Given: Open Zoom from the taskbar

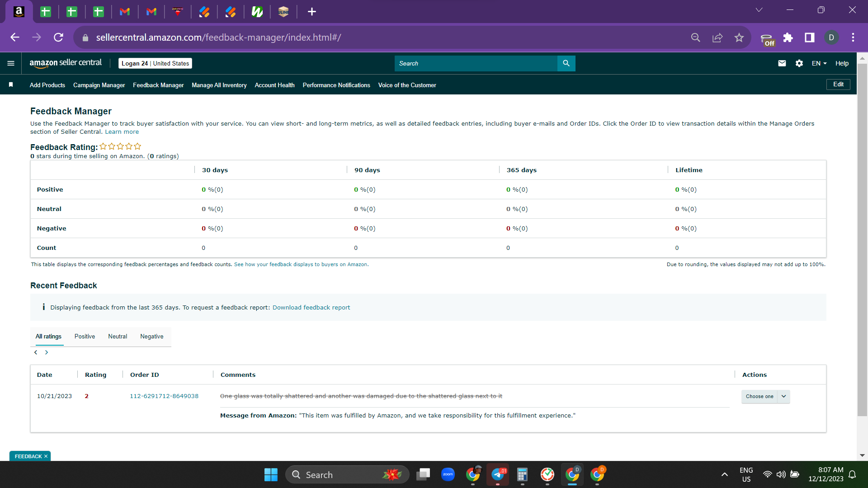Looking at the screenshot, I should coord(448,474).
